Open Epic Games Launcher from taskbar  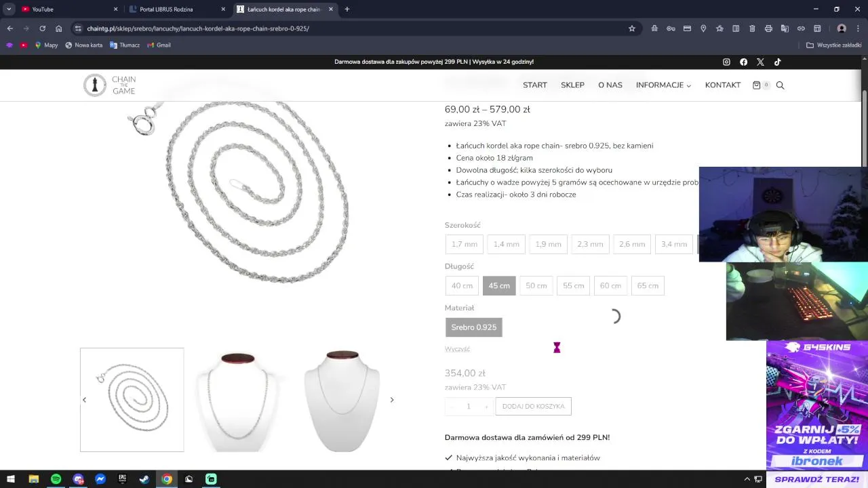[122, 479]
